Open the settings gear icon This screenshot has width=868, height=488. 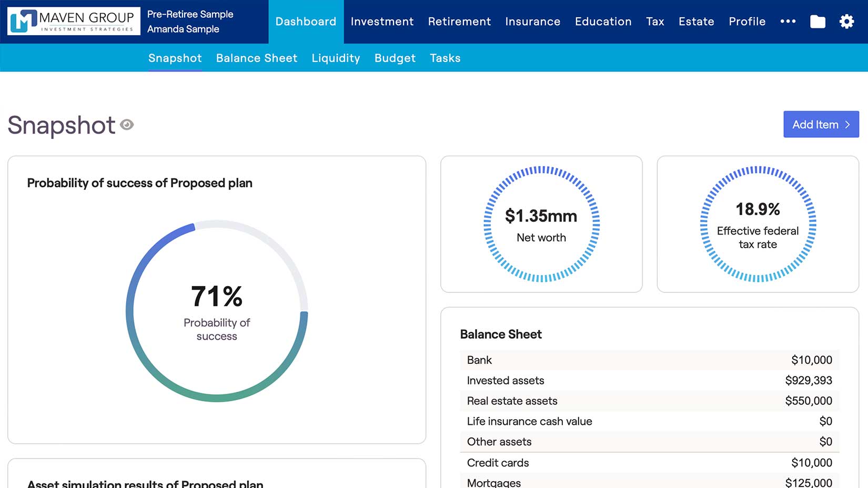click(846, 22)
